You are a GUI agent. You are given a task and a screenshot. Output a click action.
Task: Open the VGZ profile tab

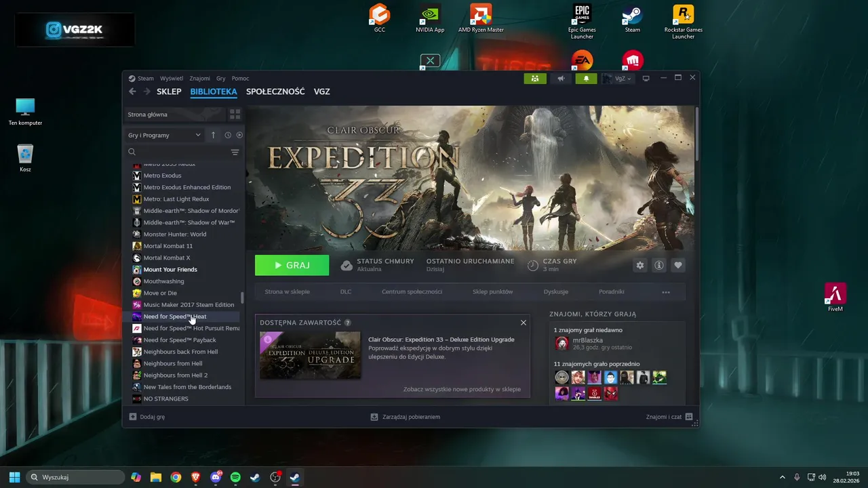coord(322,91)
